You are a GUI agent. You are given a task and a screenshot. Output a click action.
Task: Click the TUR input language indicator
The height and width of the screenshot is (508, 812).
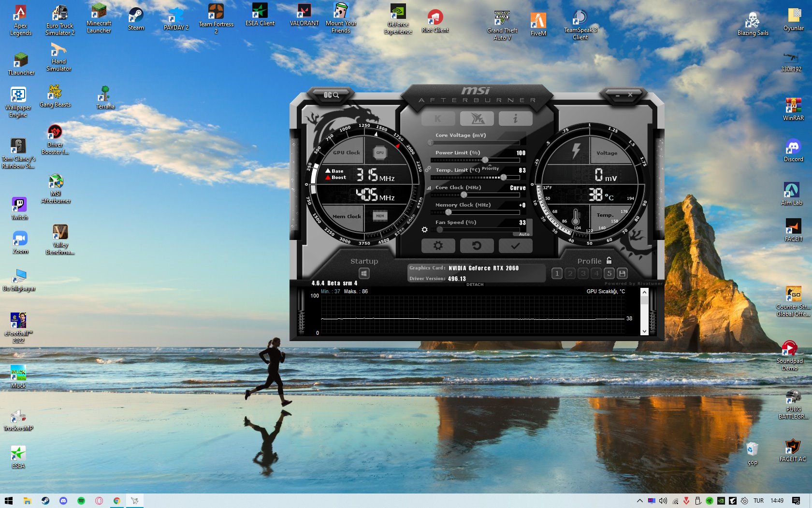coord(758,501)
